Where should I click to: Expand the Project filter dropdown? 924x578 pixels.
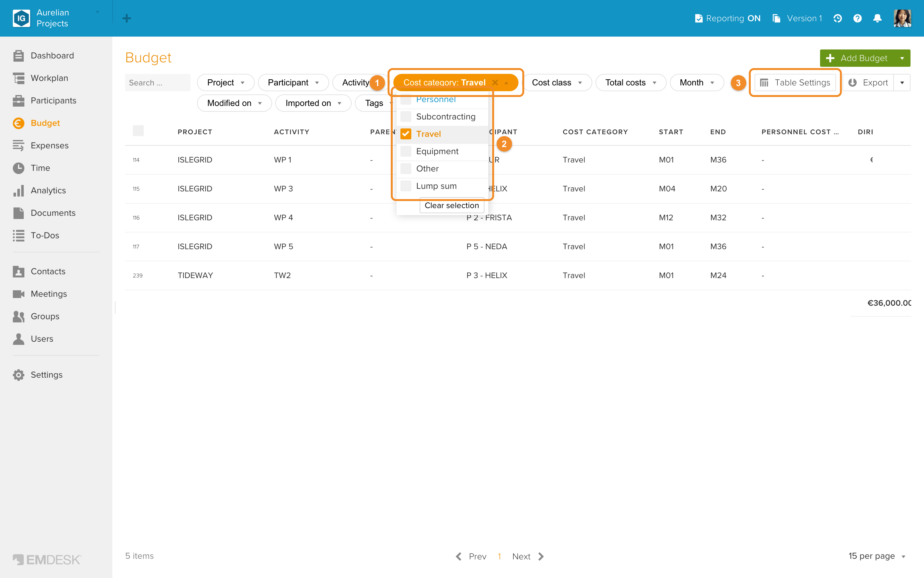pyautogui.click(x=226, y=83)
